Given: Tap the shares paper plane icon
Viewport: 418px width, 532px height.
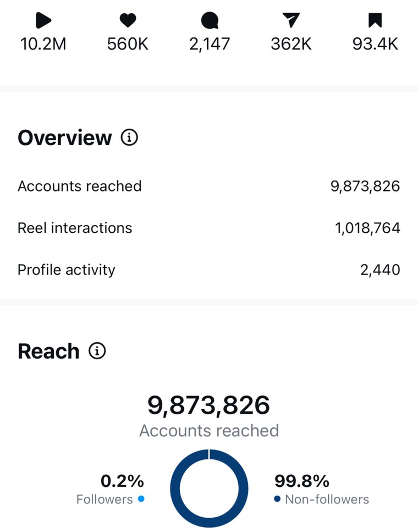Looking at the screenshot, I should 291,20.
